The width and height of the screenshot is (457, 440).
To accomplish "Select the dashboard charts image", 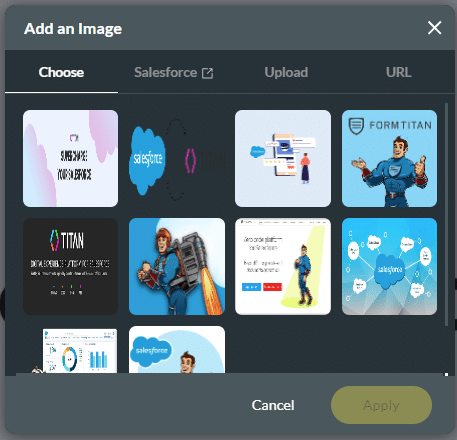I will pos(70,350).
